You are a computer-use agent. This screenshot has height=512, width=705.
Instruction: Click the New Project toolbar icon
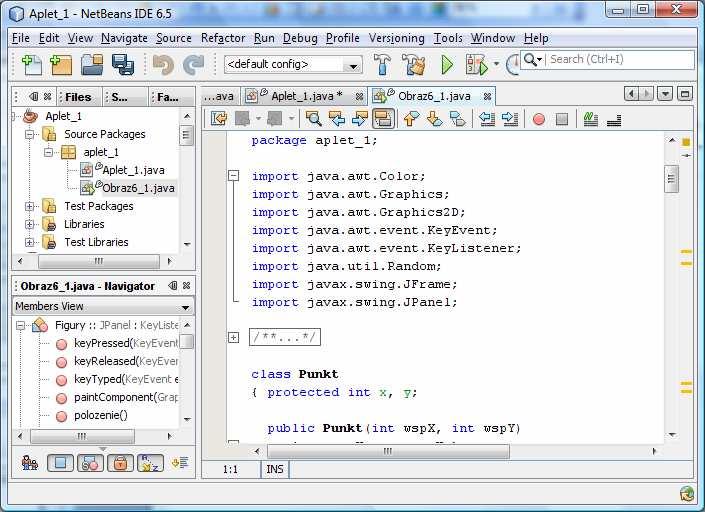(61, 65)
